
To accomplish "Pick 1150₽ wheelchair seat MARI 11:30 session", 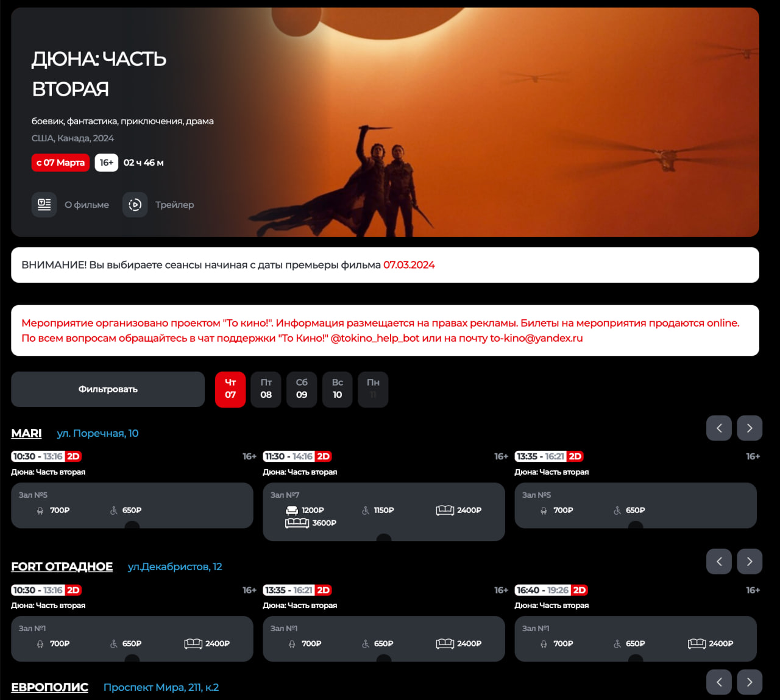I will click(x=378, y=511).
